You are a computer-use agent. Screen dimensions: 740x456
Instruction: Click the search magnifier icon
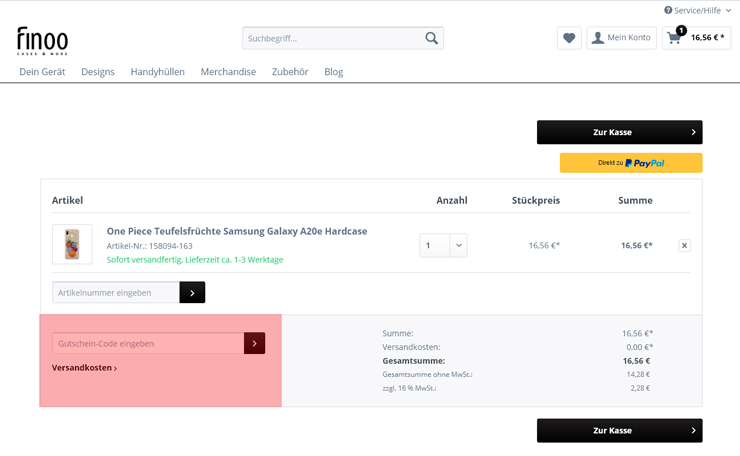(431, 38)
